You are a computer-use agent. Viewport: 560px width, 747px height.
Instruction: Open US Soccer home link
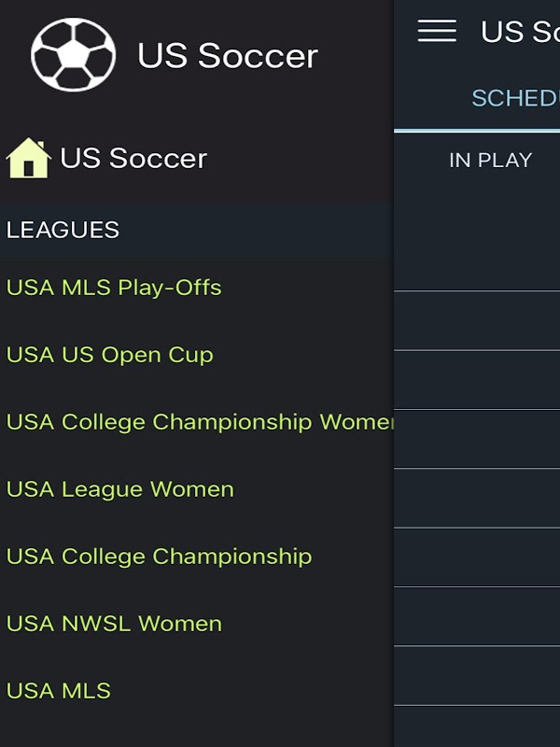pyautogui.click(x=133, y=158)
